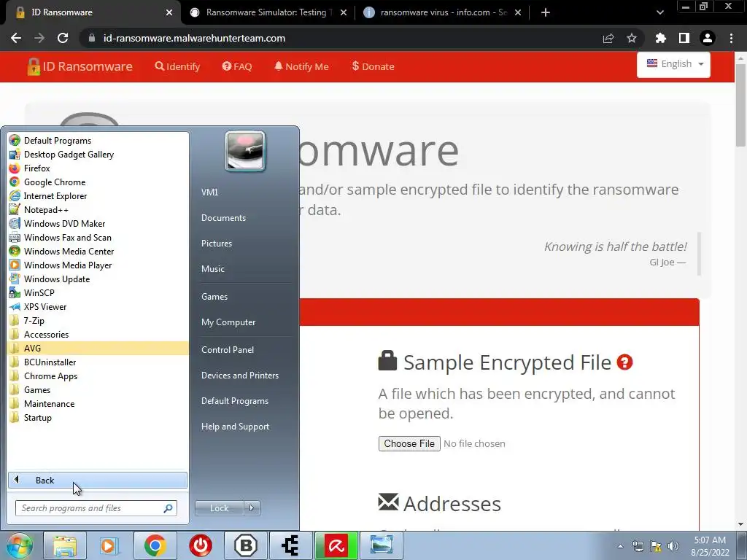The image size is (747, 560).
Task: Open the Notify Me link
Action: (301, 66)
